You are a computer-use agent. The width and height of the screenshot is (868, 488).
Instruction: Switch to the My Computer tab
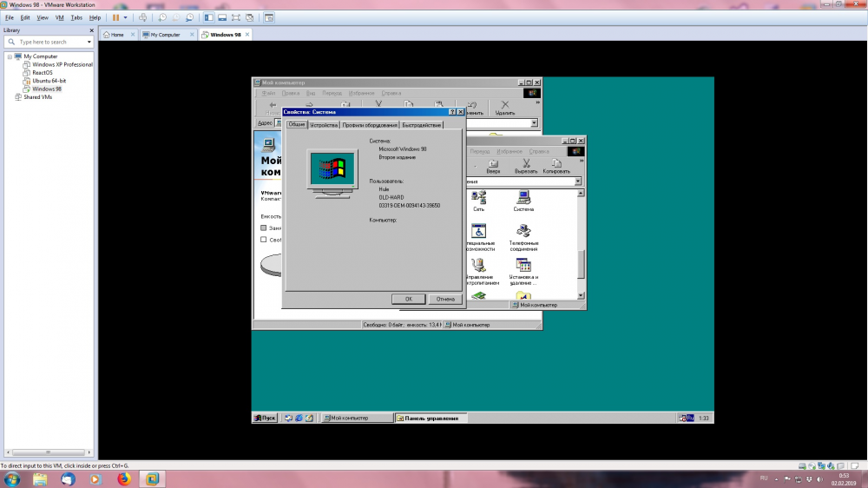pos(166,35)
